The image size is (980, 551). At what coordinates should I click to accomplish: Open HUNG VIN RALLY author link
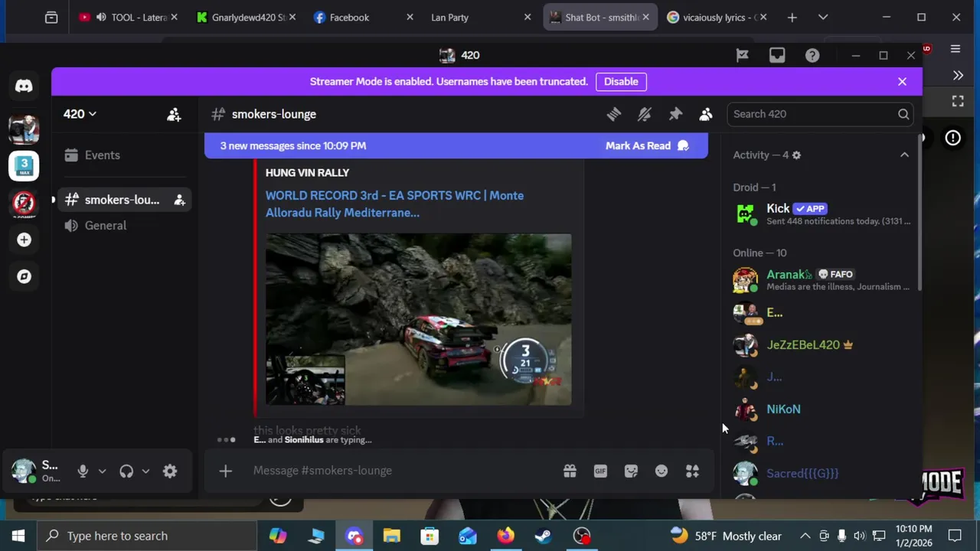pos(307,173)
